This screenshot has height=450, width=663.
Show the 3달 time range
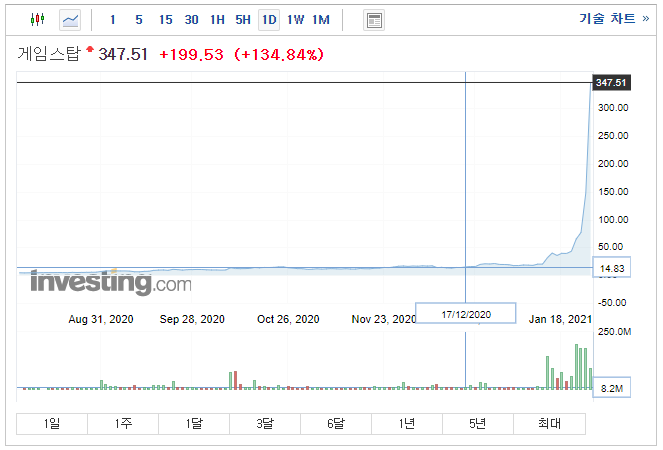[265, 423]
